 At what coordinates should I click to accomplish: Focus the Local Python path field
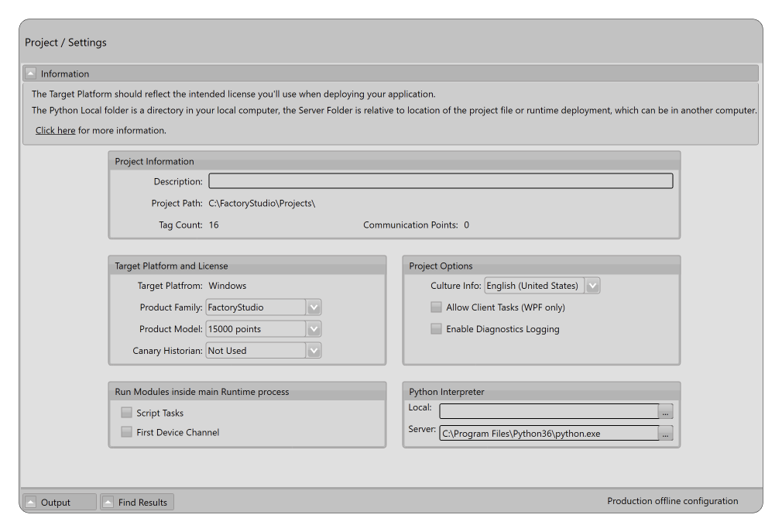[x=548, y=412]
